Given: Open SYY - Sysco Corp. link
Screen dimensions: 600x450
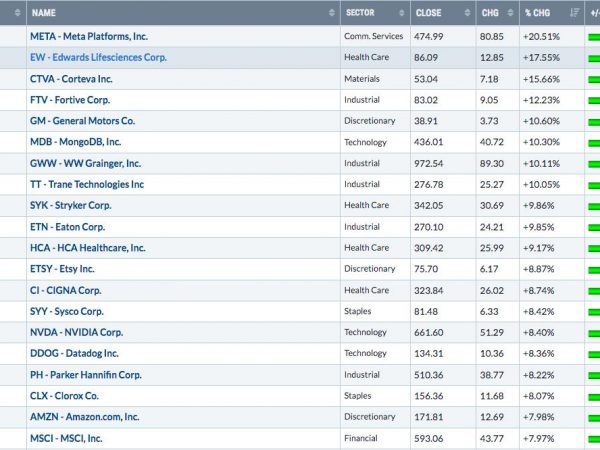Looking at the screenshot, I should (67, 311).
